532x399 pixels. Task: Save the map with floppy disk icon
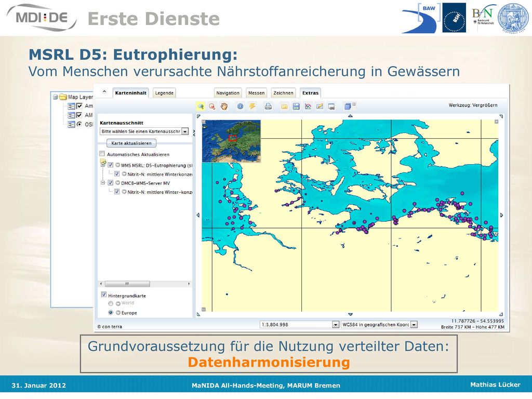296,107
